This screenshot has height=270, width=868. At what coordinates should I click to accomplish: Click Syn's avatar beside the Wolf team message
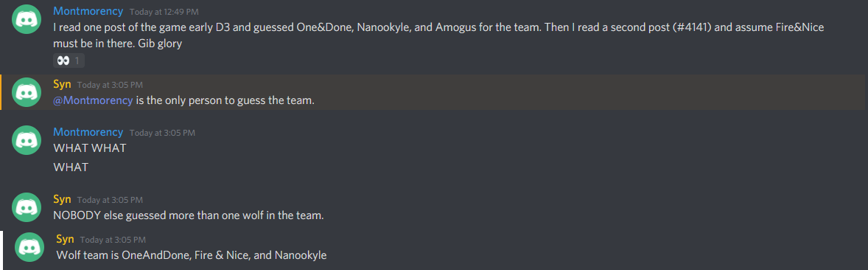(30, 246)
